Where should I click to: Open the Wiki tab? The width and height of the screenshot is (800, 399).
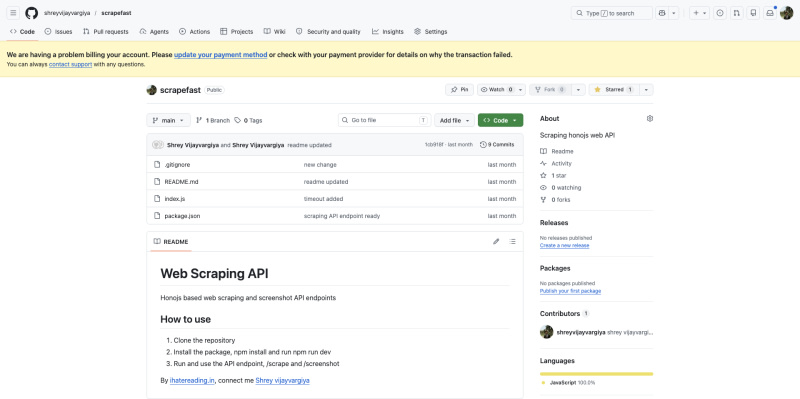tap(274, 32)
